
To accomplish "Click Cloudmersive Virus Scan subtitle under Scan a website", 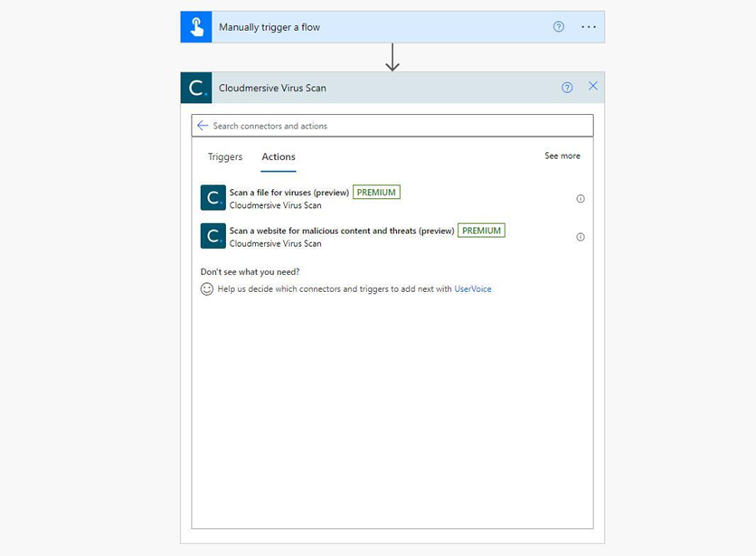I will click(275, 243).
